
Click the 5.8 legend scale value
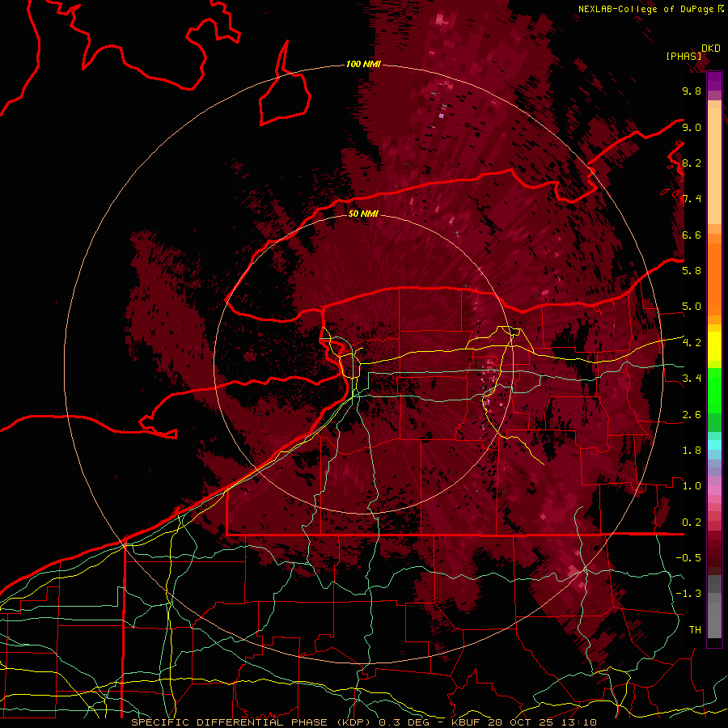[x=692, y=271]
